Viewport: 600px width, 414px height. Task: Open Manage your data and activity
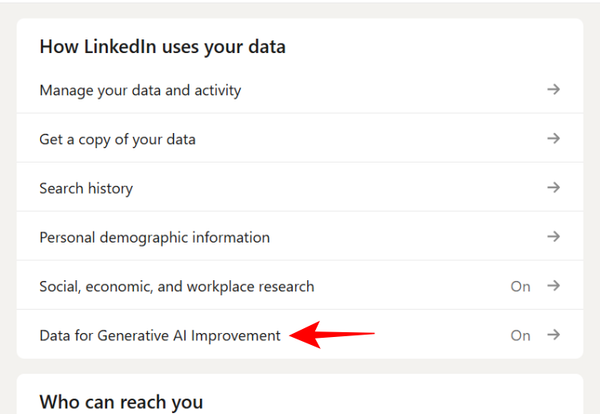pyautogui.click(x=140, y=90)
